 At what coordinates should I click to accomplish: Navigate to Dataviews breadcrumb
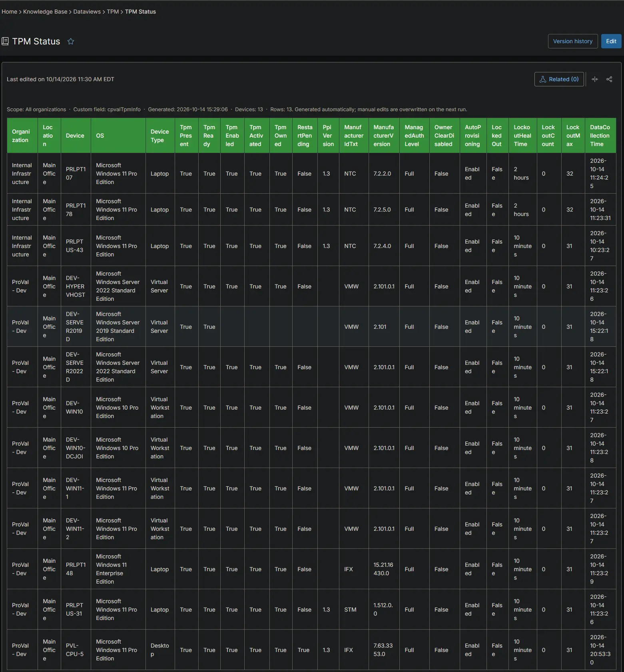coord(87,12)
